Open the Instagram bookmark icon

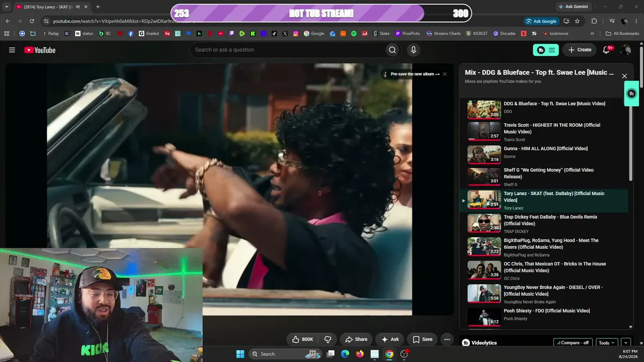pyautogui.click(x=295, y=34)
